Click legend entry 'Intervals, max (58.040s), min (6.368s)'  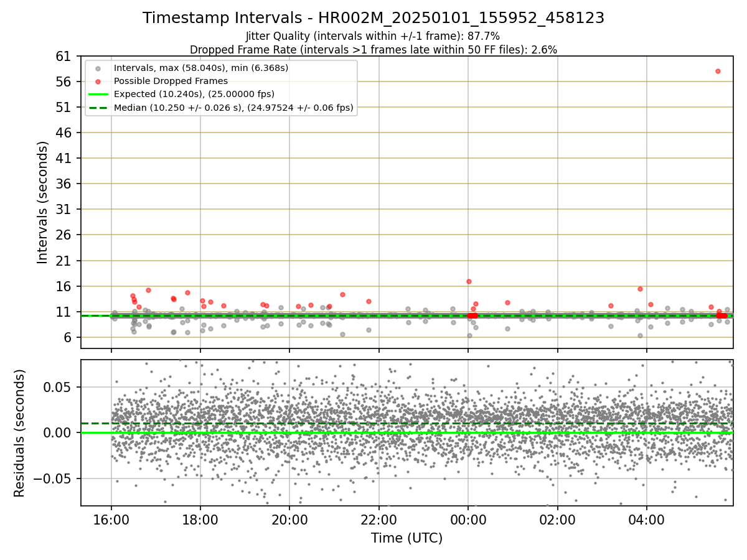tap(201, 68)
